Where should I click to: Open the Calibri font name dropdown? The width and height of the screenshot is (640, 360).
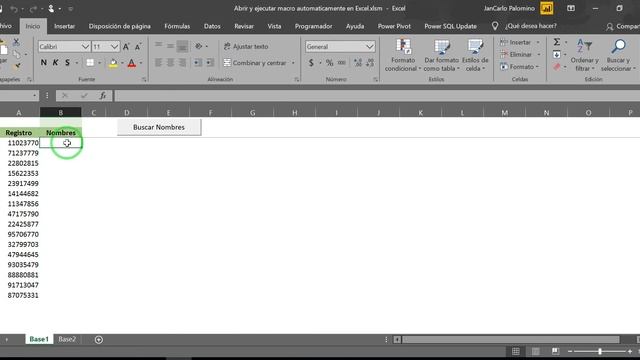pyautogui.click(x=85, y=47)
